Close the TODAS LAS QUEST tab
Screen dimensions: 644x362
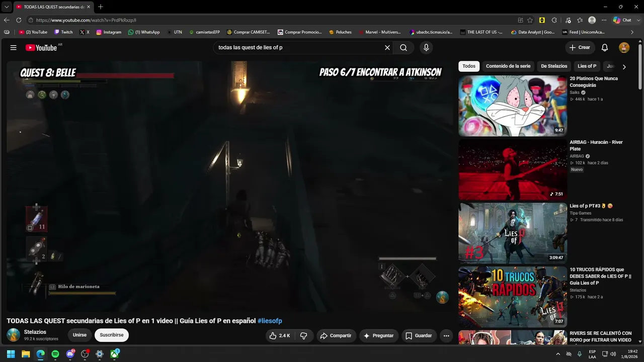click(x=88, y=7)
